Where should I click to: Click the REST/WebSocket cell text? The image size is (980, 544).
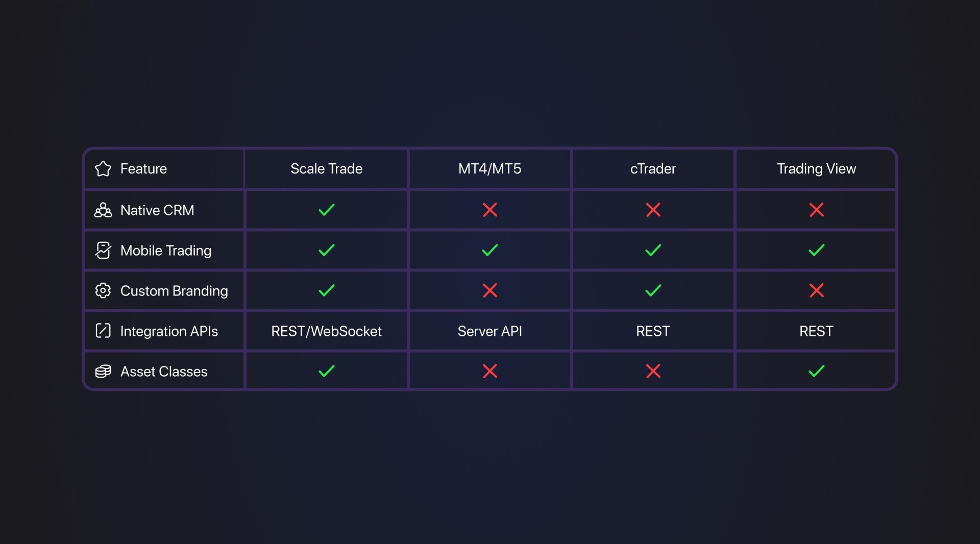click(327, 331)
